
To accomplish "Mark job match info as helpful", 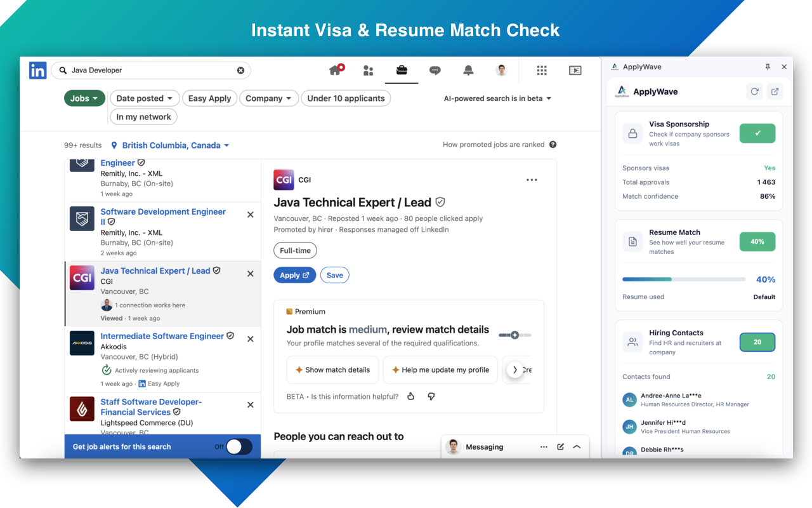I will click(x=411, y=396).
